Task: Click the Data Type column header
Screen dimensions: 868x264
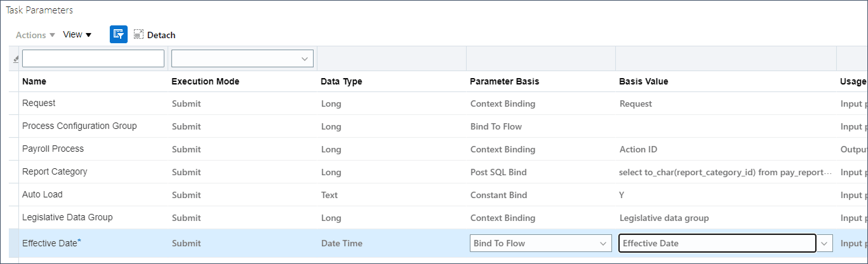Action: pyautogui.click(x=341, y=81)
